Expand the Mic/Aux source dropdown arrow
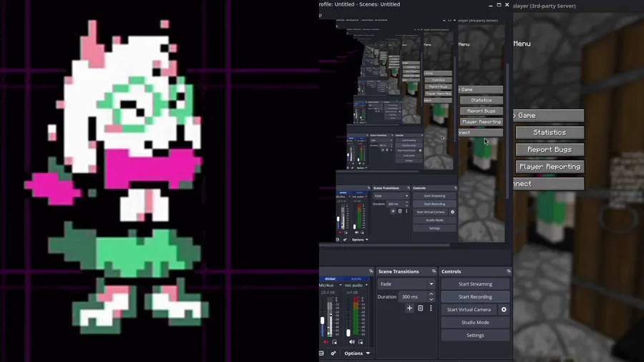The width and height of the screenshot is (644, 362). [x=340, y=285]
